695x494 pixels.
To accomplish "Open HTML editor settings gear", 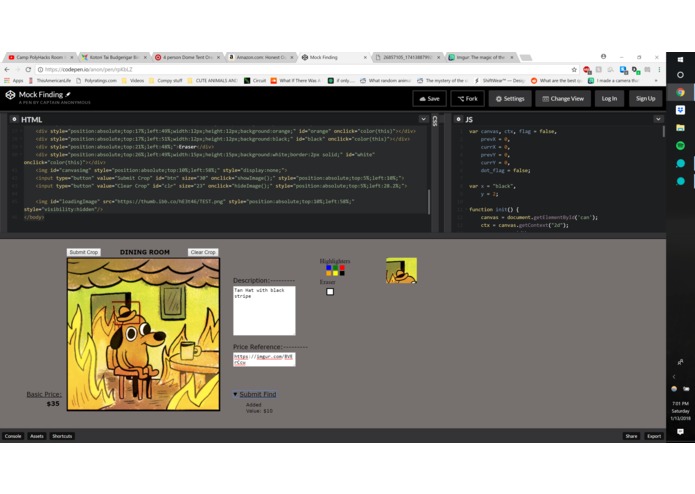I will tap(14, 119).
